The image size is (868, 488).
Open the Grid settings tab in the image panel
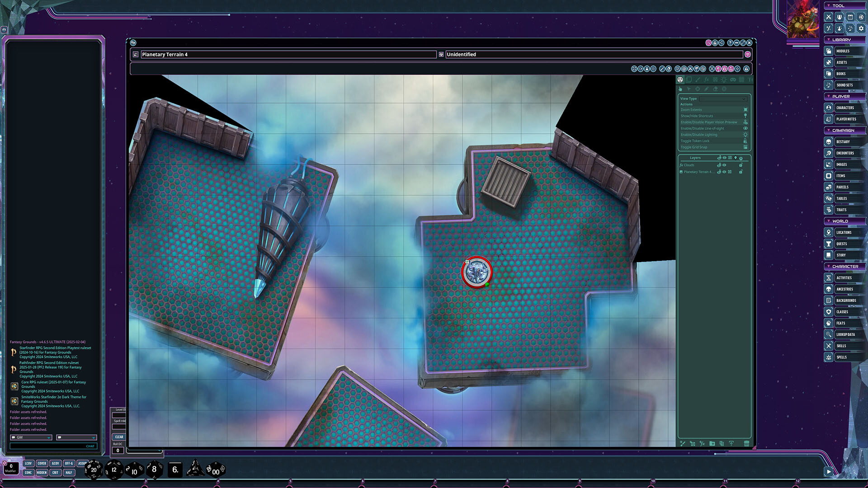tap(741, 80)
